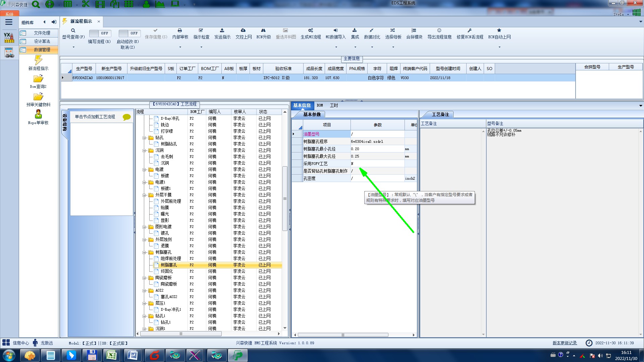
Task: Open Bom查询2 folder in sidebar
Action: 38,79
